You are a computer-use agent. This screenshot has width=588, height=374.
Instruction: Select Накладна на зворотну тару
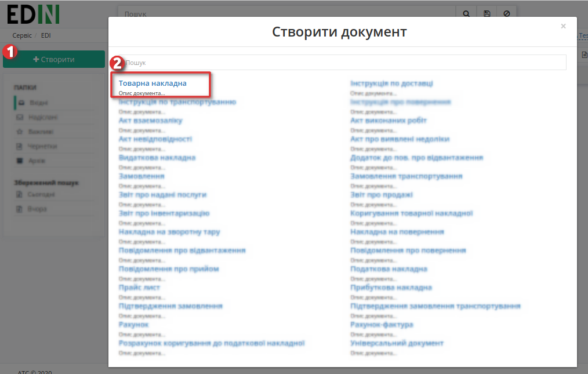point(169,232)
